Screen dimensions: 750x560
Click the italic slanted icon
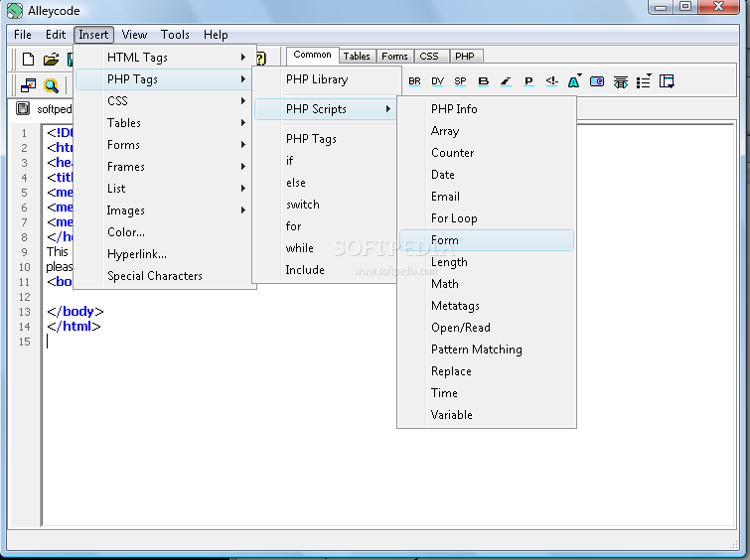click(506, 81)
